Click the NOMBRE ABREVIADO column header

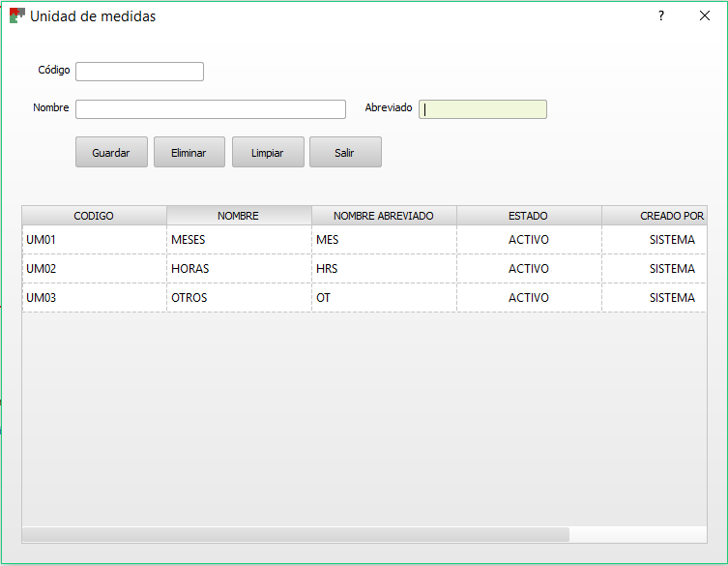click(383, 216)
